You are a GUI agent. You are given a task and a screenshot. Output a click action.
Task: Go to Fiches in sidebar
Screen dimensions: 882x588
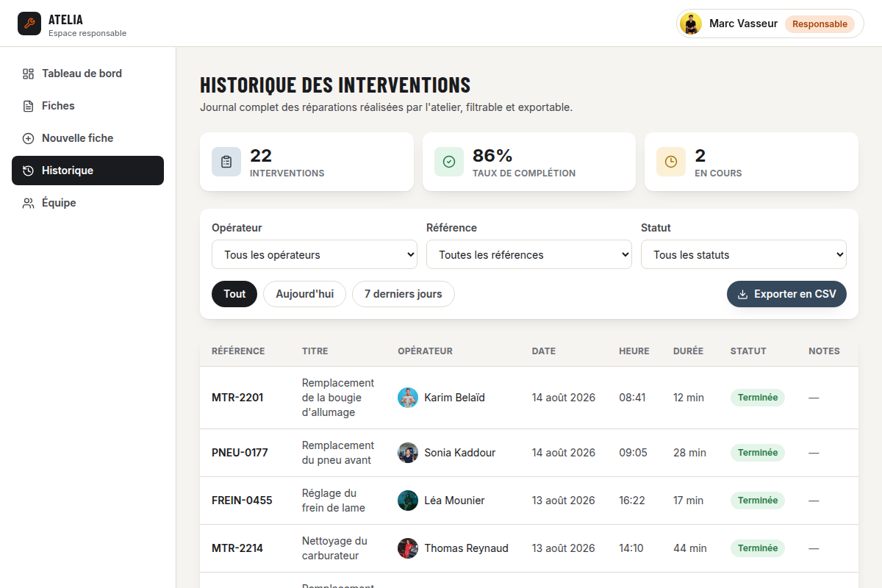pos(87,106)
